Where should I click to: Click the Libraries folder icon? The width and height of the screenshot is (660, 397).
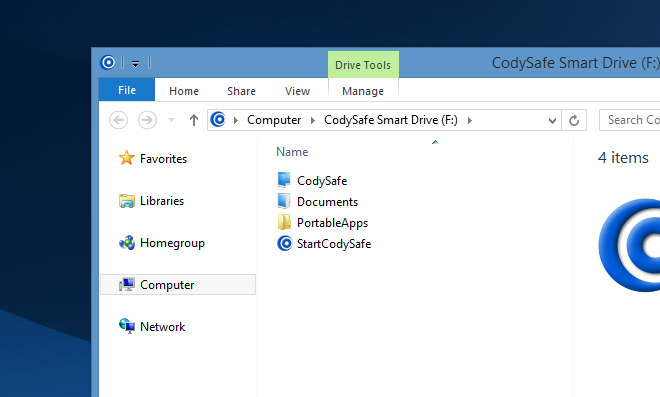(126, 201)
